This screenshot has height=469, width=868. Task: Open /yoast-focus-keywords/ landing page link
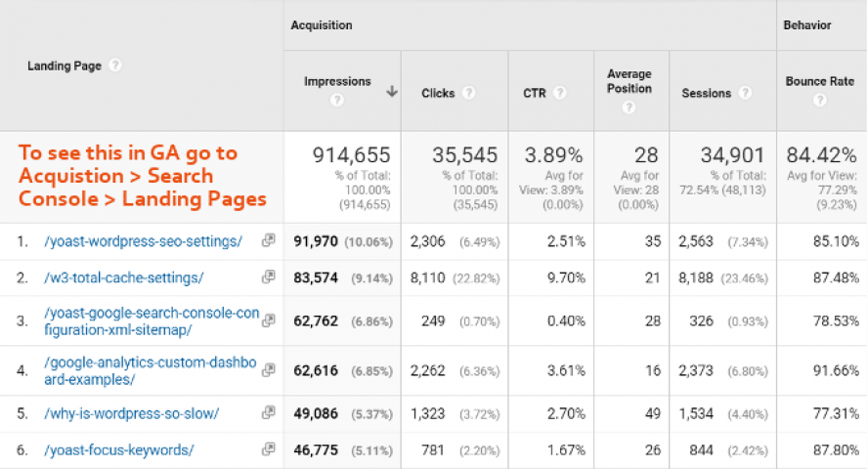coord(119,450)
